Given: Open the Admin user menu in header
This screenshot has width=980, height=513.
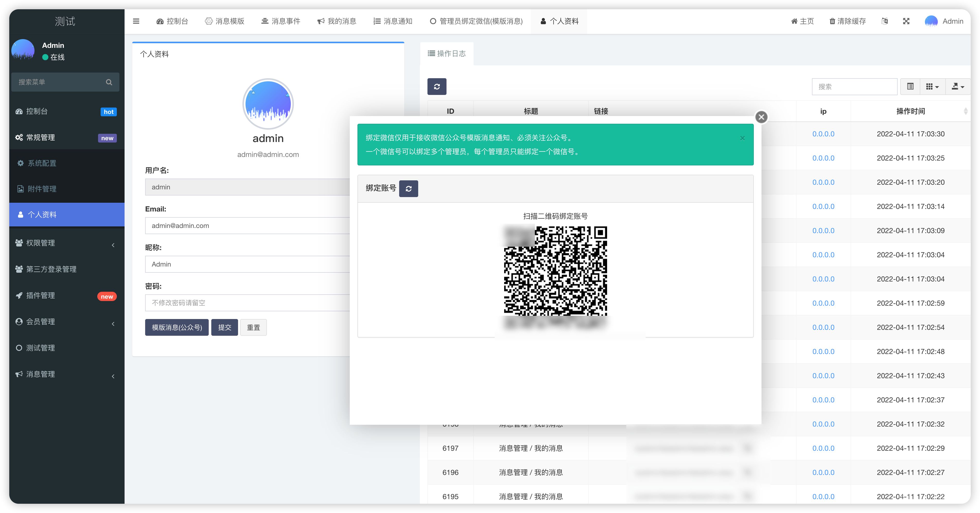Looking at the screenshot, I should pyautogui.click(x=945, y=21).
